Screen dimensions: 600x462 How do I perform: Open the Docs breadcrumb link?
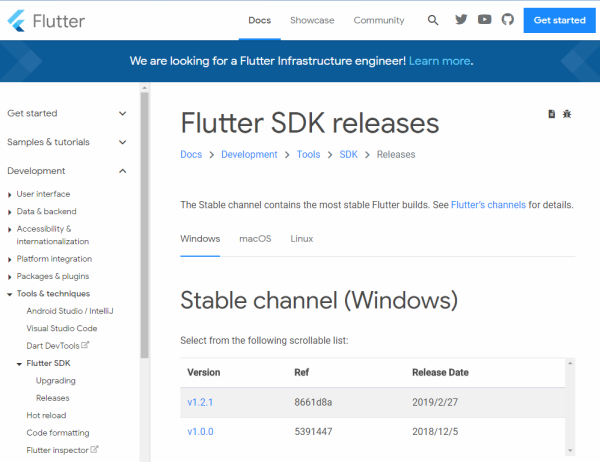pos(191,155)
